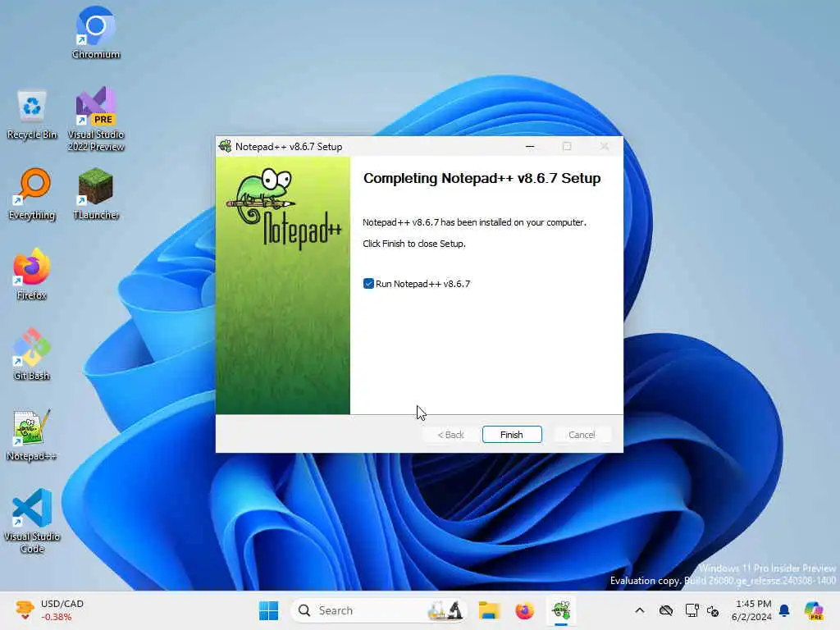Viewport: 840px width, 630px height.
Task: Uncheck Run Notepad++ v8.6.7 checkbox
Action: pyautogui.click(x=368, y=283)
